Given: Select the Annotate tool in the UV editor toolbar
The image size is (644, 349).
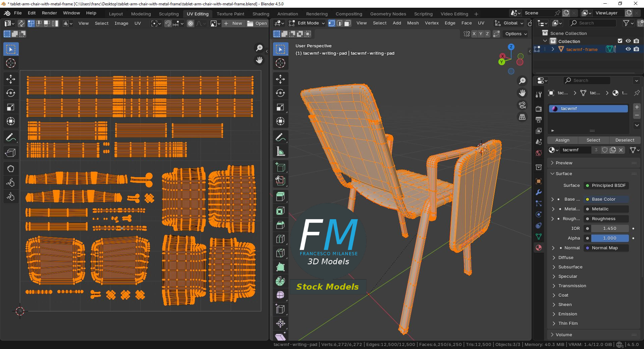Looking at the screenshot, I should coord(11,137).
